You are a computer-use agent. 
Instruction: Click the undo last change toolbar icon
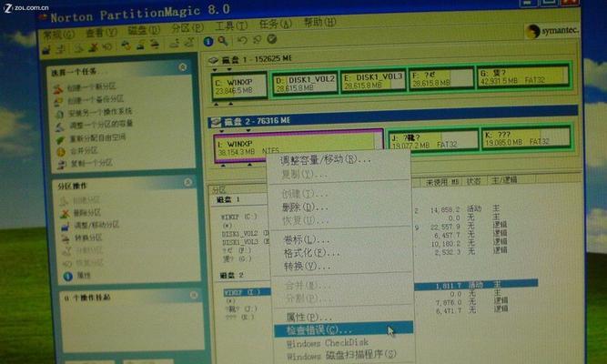pos(242,40)
